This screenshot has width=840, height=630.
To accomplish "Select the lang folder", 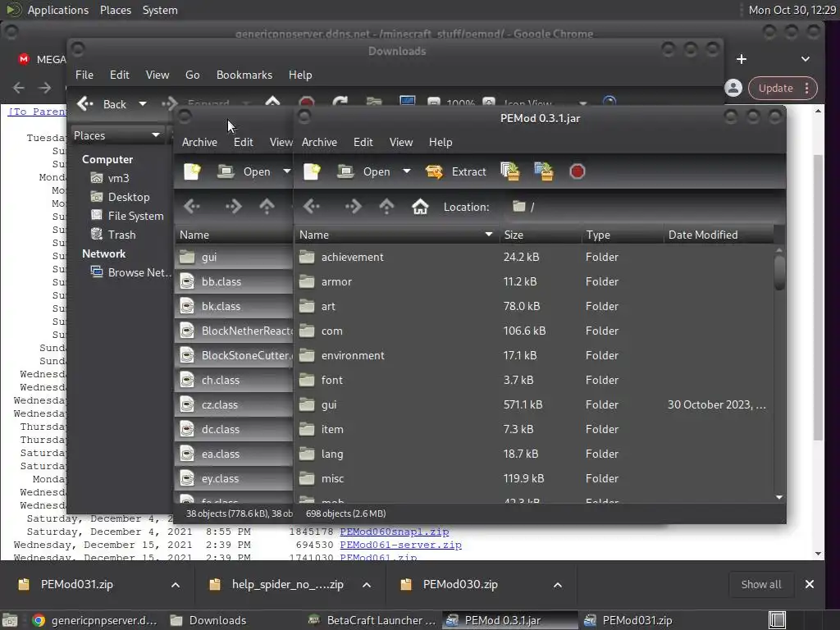I will (534, 454).
